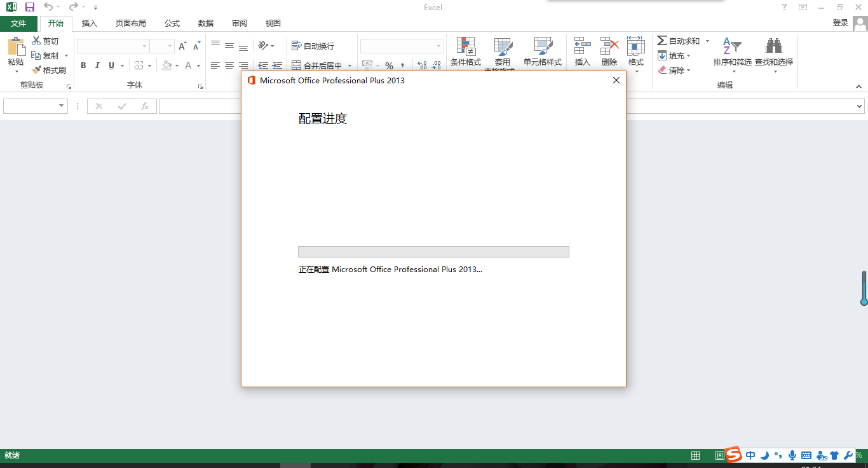Switch to the Review (审阅) tab

[240, 24]
